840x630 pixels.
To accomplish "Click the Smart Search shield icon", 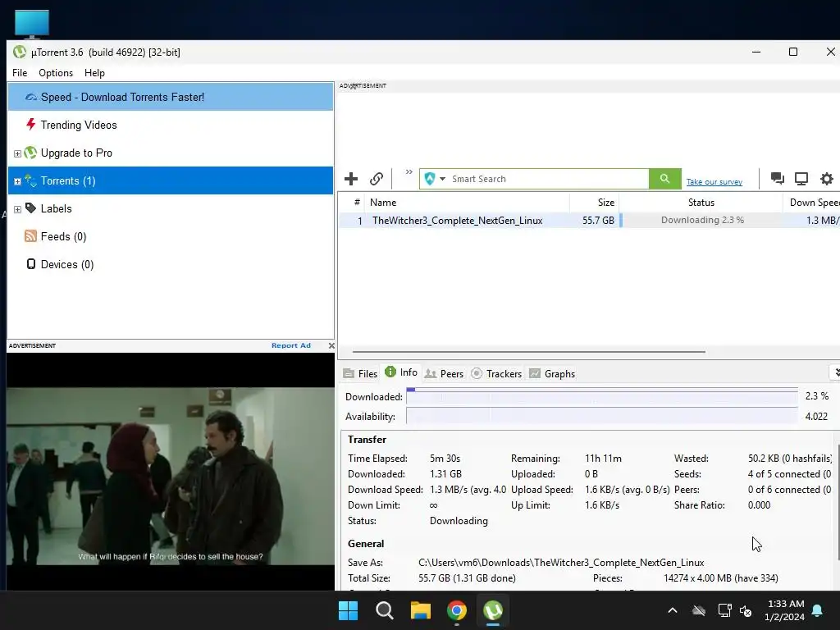I will pos(430,179).
